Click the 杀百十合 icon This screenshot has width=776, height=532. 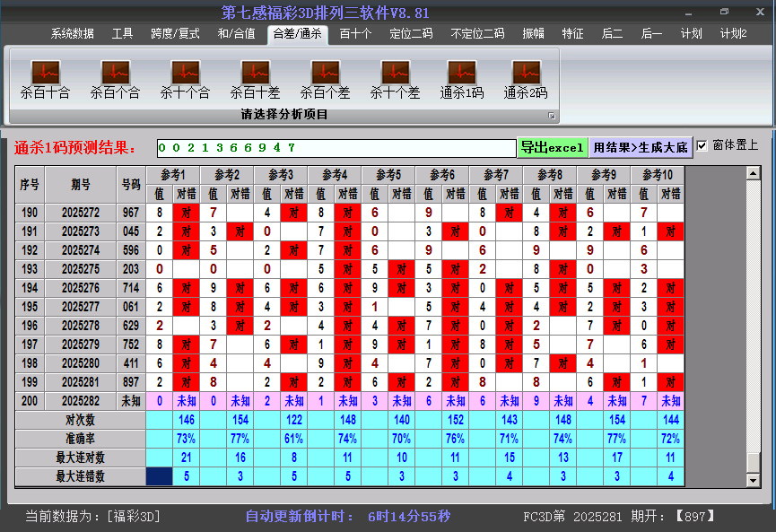(45, 74)
